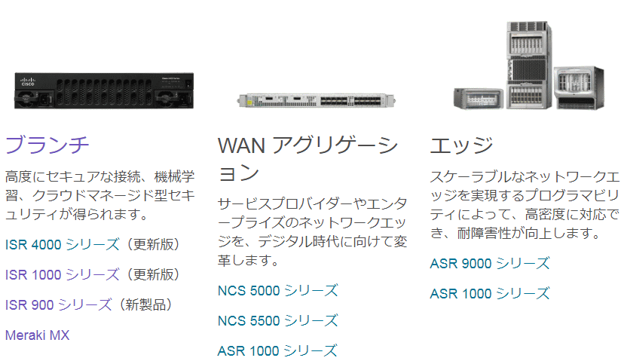Click the edge description paragraph about scalability

[525, 205]
